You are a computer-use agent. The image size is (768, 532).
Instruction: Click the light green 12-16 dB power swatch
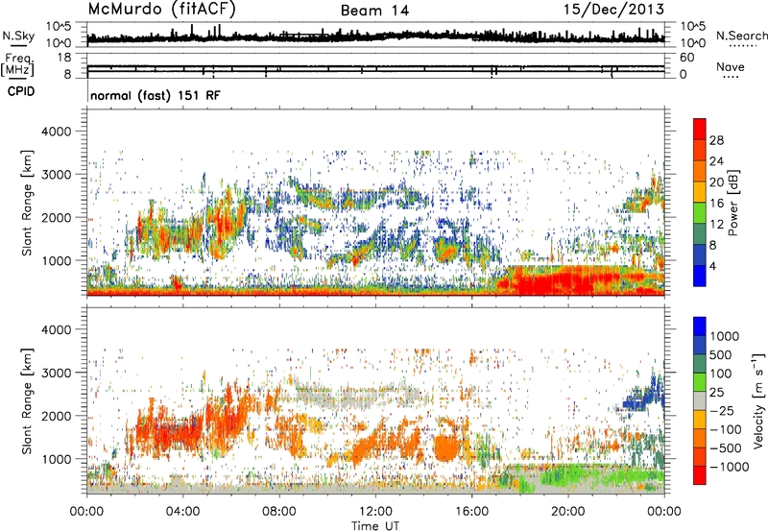(x=700, y=212)
